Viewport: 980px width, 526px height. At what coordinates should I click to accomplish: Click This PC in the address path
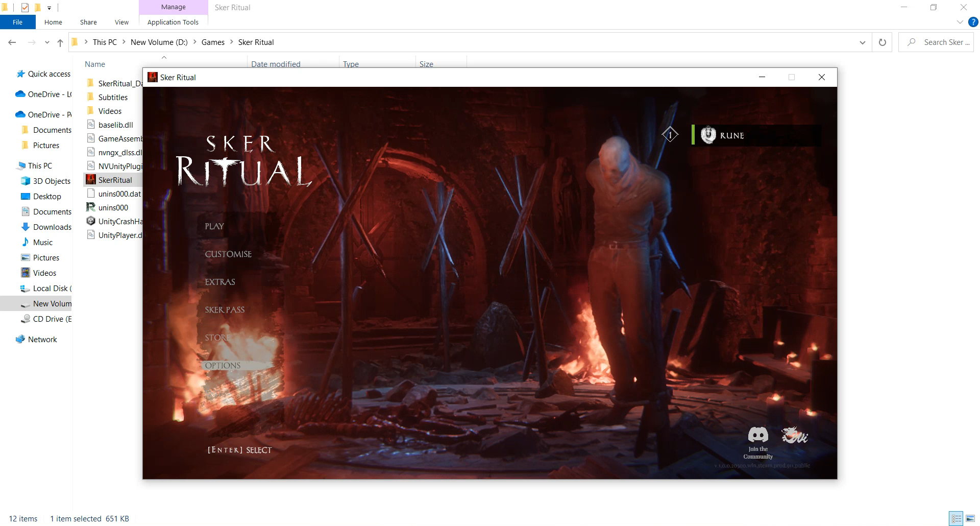coord(105,42)
